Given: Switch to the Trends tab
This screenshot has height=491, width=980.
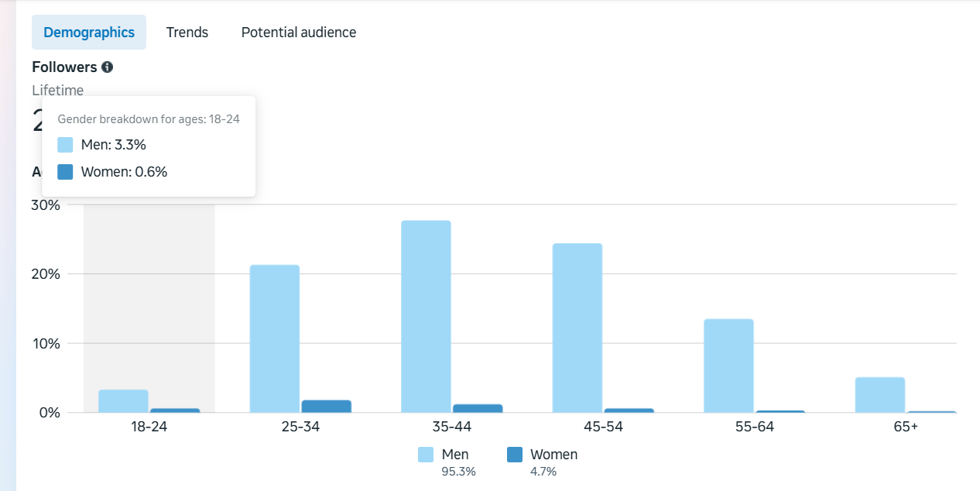Looking at the screenshot, I should [187, 33].
